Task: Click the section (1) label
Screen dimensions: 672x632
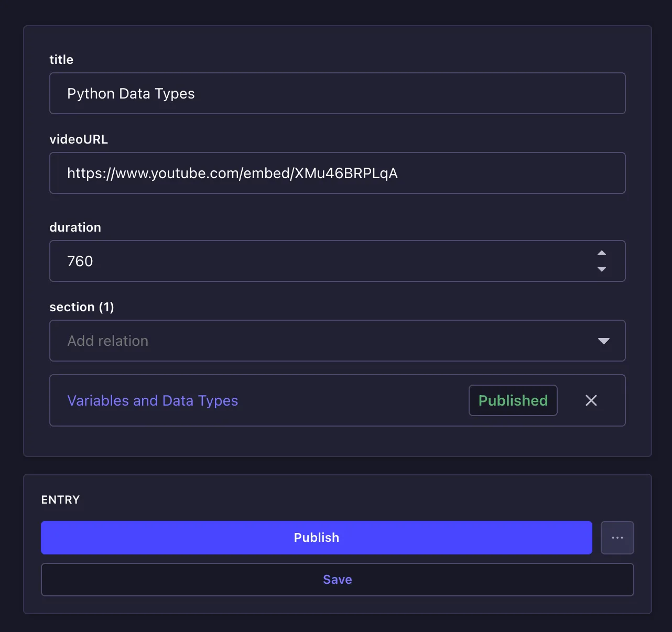Action: pos(82,307)
